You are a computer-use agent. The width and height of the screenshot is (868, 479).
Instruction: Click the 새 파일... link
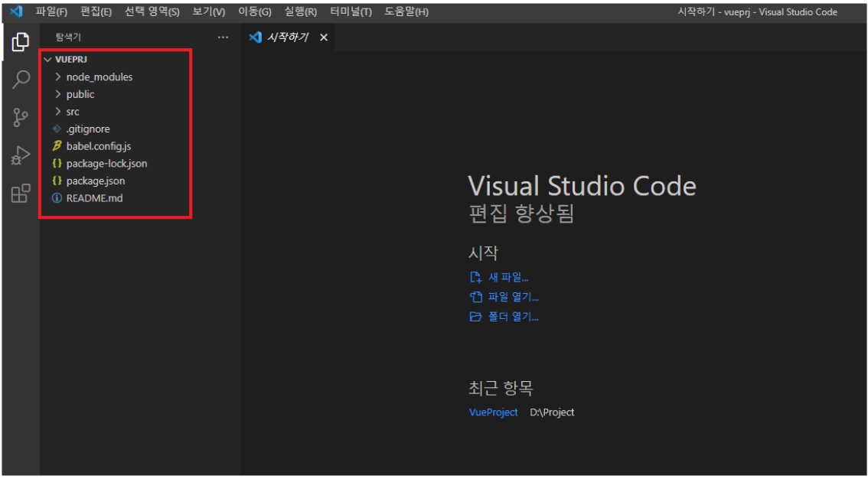508,278
